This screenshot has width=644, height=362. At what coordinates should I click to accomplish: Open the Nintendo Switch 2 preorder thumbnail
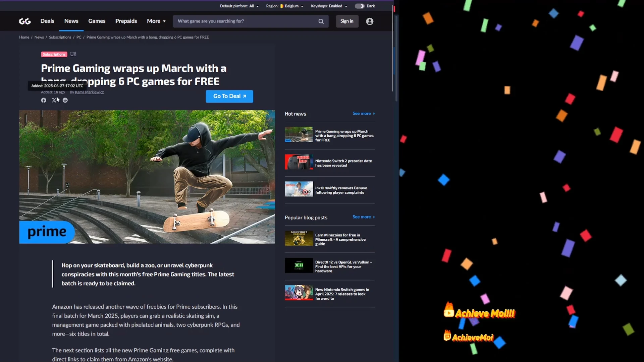point(299,162)
